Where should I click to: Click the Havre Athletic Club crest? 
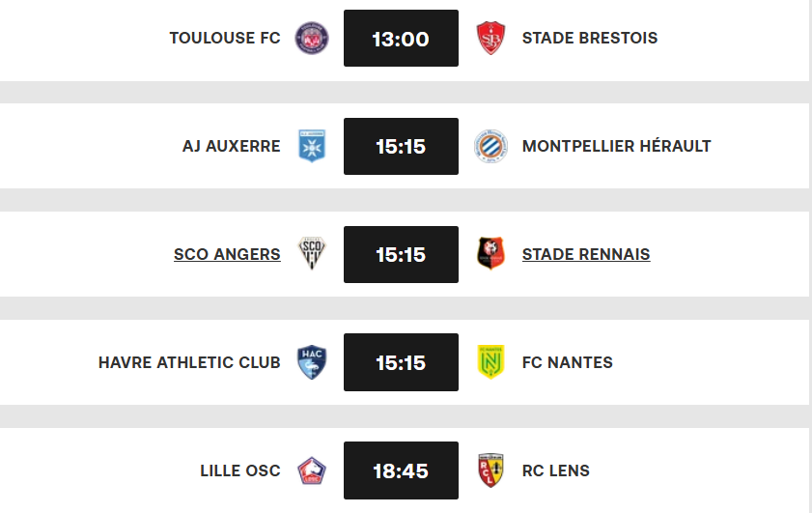[312, 362]
